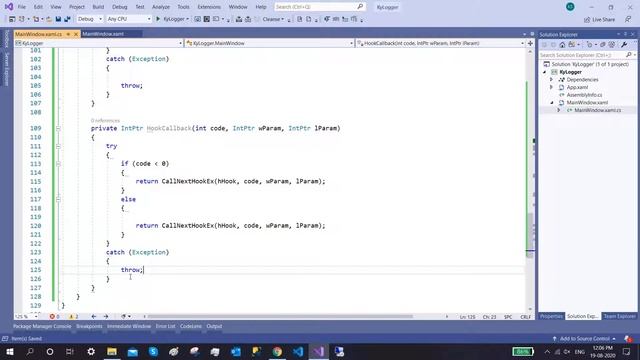Click the user account avatar icon

click(570, 7)
